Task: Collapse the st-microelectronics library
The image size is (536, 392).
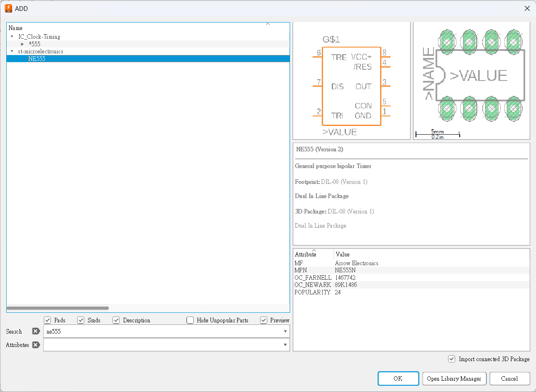Action: pyautogui.click(x=12, y=51)
